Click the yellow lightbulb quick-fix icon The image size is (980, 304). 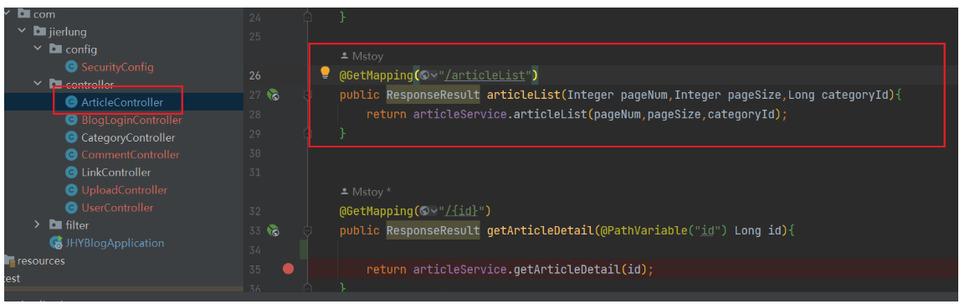pyautogui.click(x=325, y=73)
